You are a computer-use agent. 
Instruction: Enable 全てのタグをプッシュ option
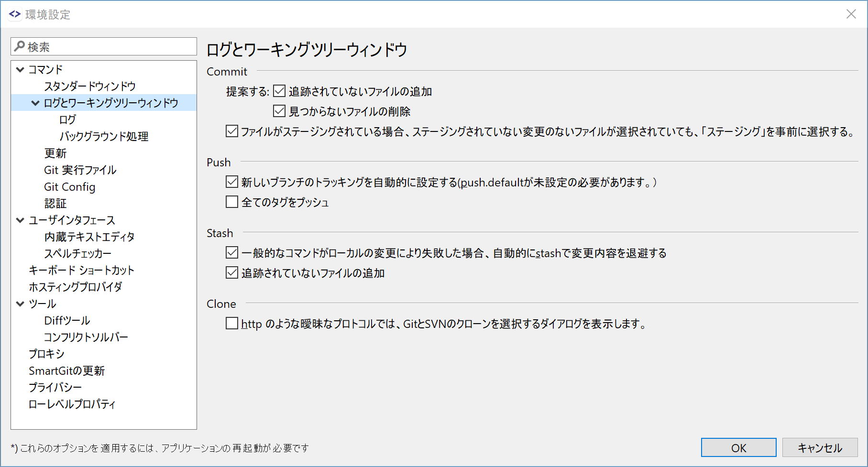coord(231,202)
